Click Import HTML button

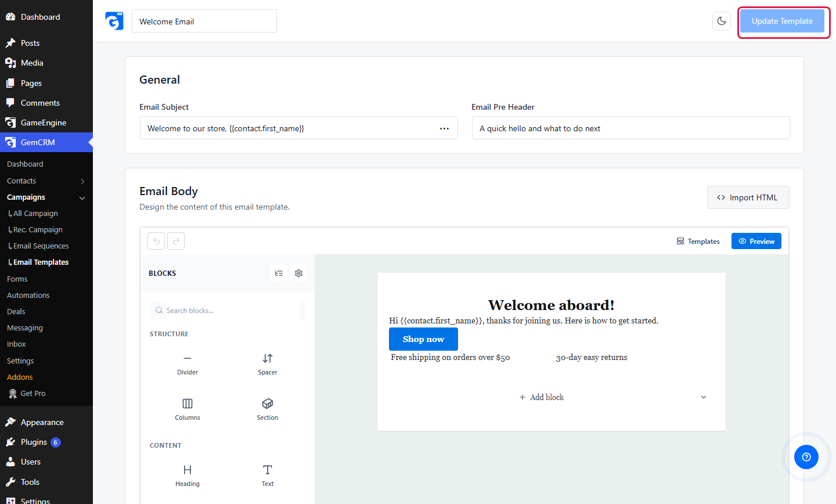pyautogui.click(x=748, y=197)
